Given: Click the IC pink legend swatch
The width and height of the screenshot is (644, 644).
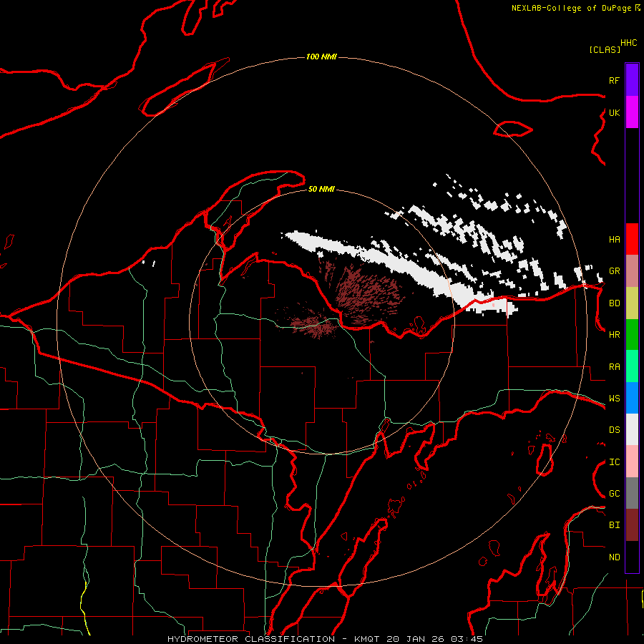Looking at the screenshot, I should tap(632, 462).
